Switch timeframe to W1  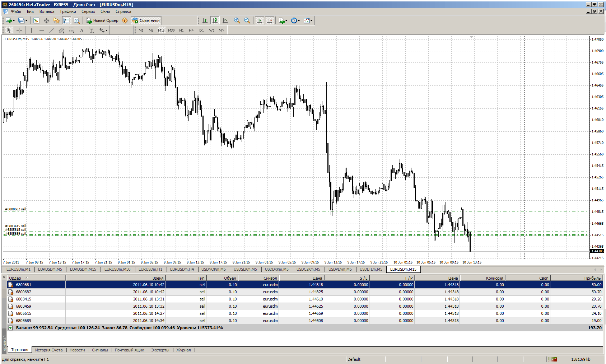(x=212, y=30)
